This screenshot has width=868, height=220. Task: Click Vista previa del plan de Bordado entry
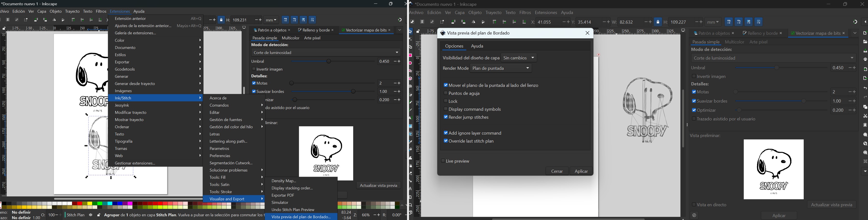point(301,217)
